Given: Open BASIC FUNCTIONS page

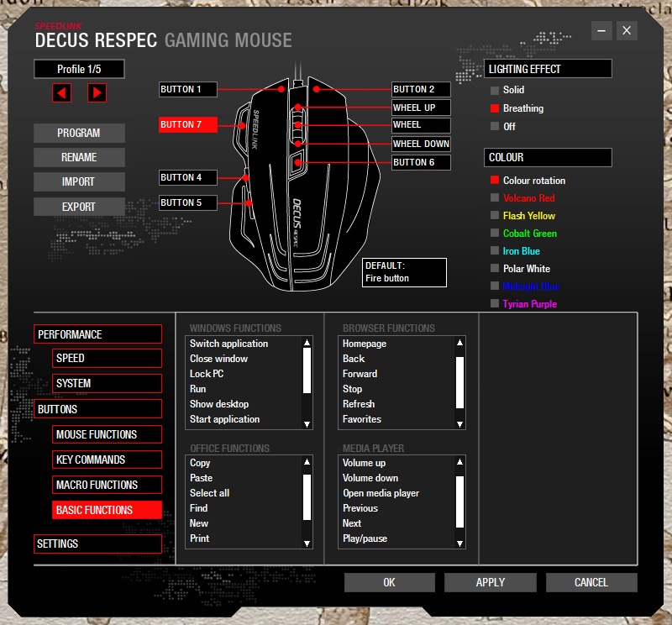Looking at the screenshot, I should (x=108, y=510).
